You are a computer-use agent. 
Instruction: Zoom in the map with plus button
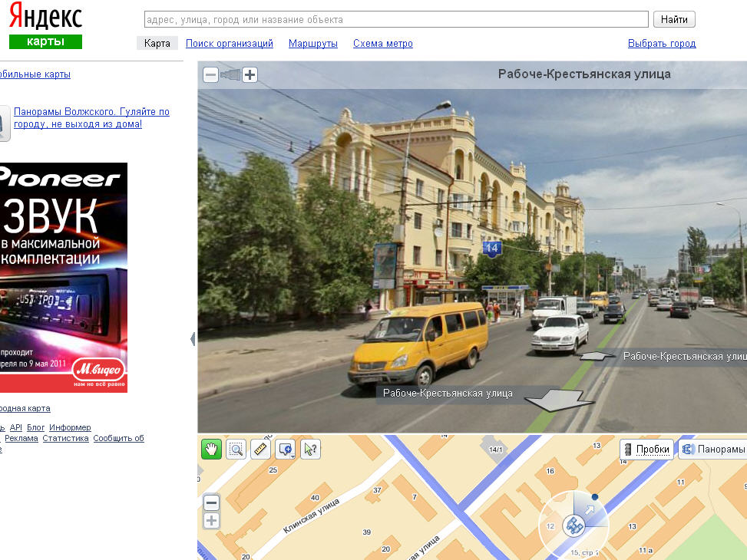[212, 520]
